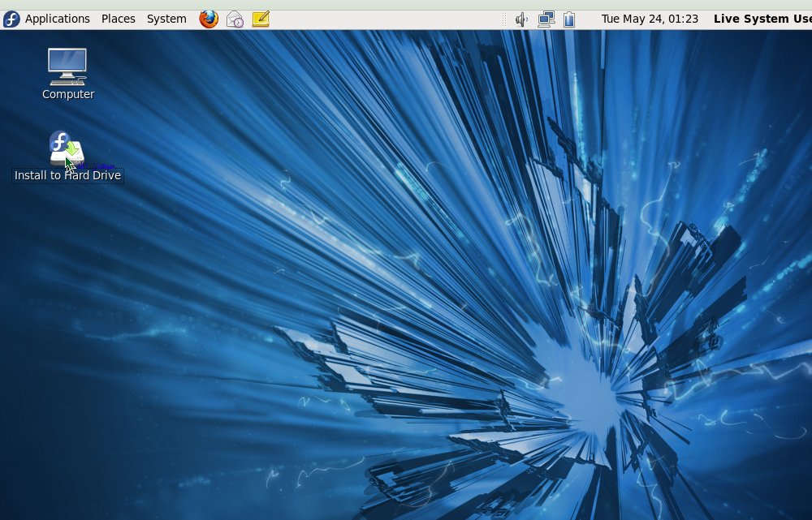Click the volume speaker icon
This screenshot has width=812, height=520.
[521, 19]
